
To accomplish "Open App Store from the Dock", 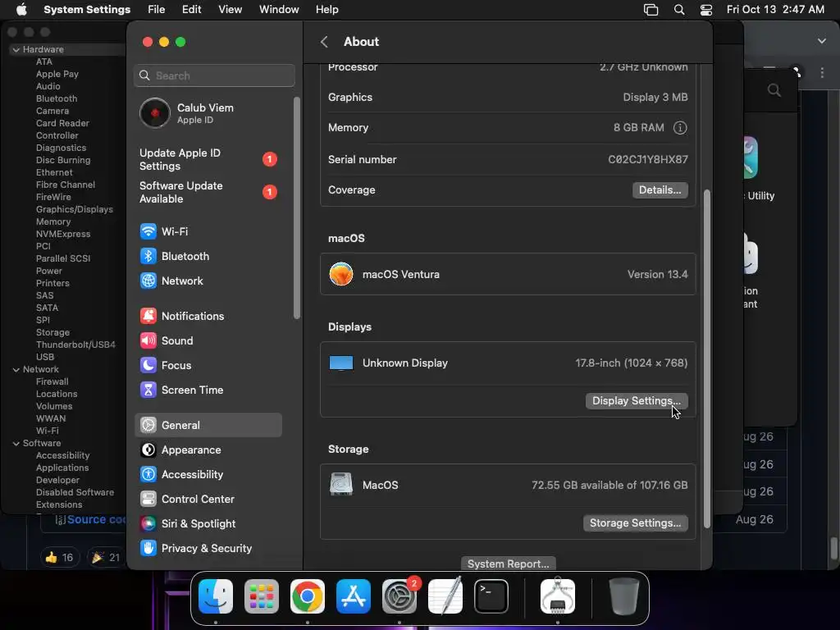I will pos(354,596).
